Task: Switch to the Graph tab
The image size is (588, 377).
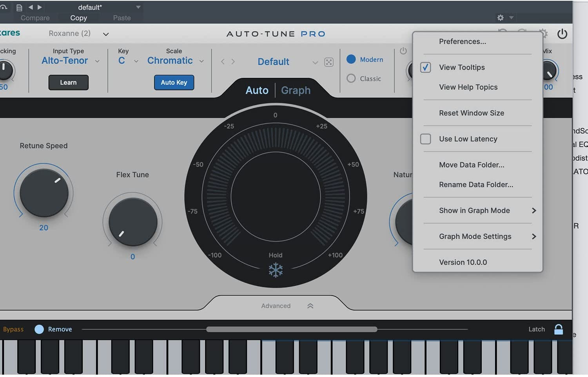Action: click(x=296, y=90)
